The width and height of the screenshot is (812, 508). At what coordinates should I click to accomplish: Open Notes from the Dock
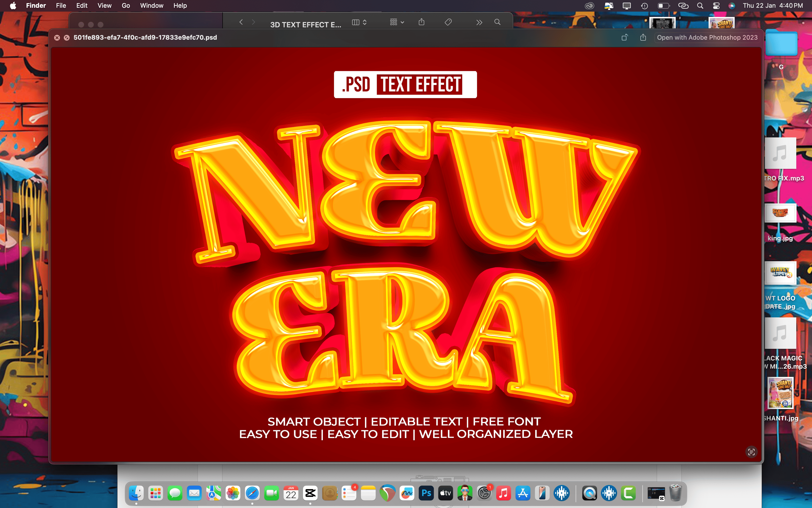pyautogui.click(x=368, y=493)
